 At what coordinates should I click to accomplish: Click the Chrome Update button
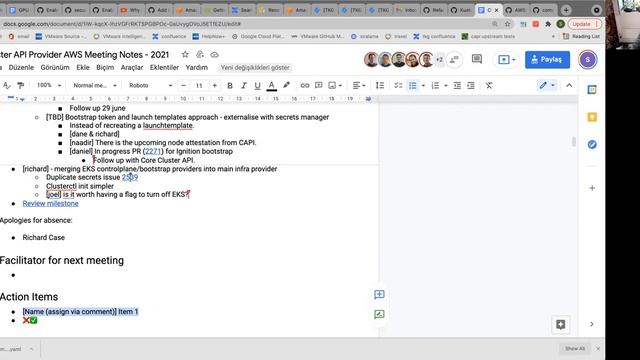(x=584, y=24)
